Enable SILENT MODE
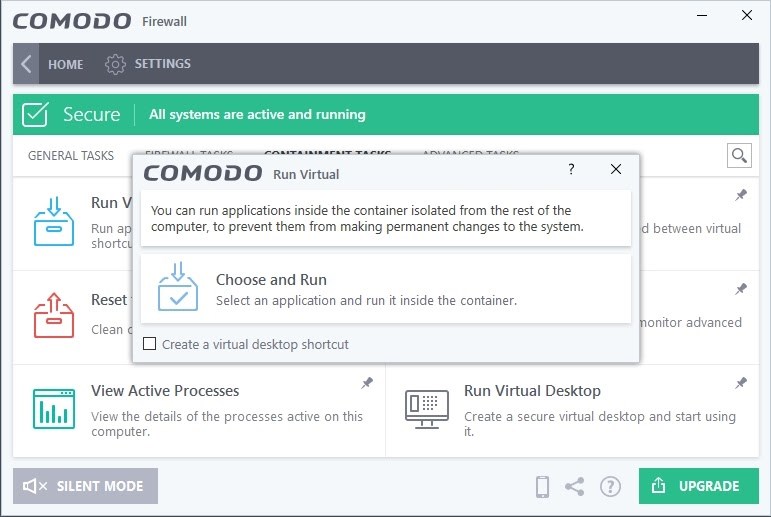Viewport: 771px width, 517px height. (x=86, y=486)
